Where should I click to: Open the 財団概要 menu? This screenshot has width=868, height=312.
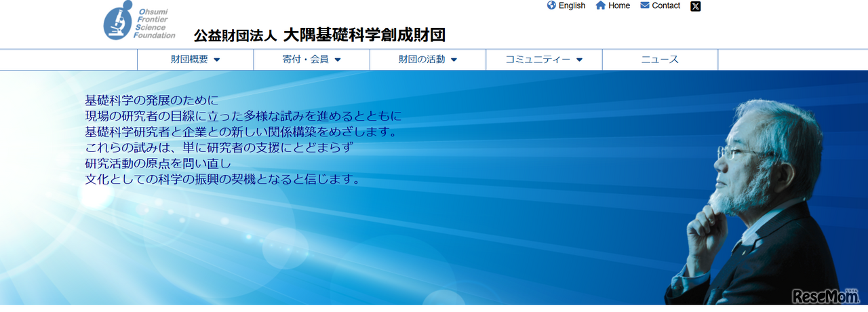pos(195,60)
